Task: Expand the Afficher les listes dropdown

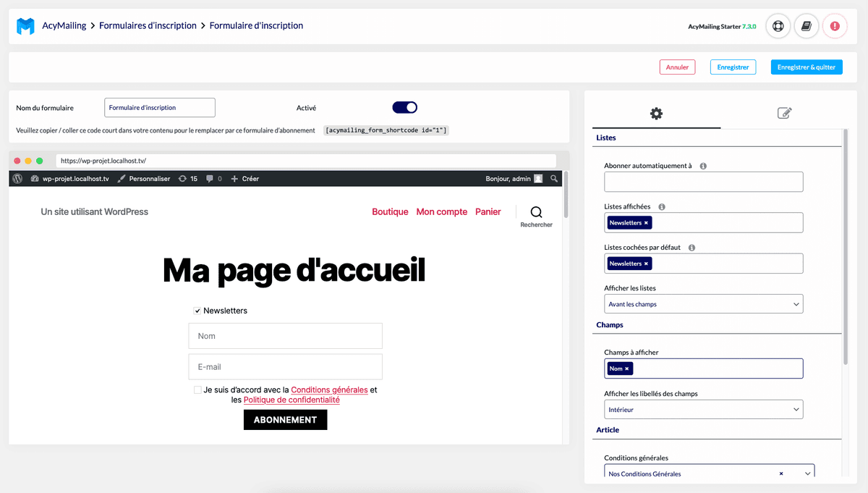Action: [703, 304]
